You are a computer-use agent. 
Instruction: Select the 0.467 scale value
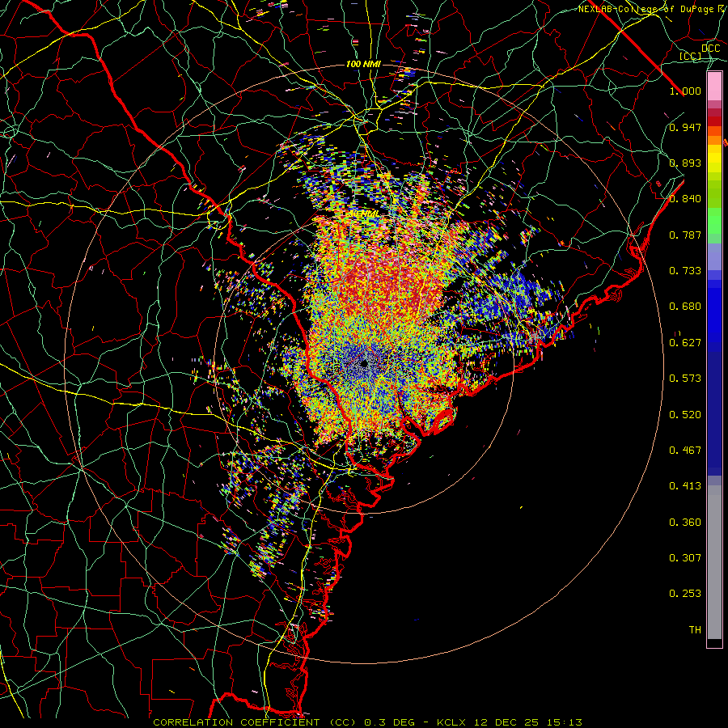pyautogui.click(x=685, y=451)
